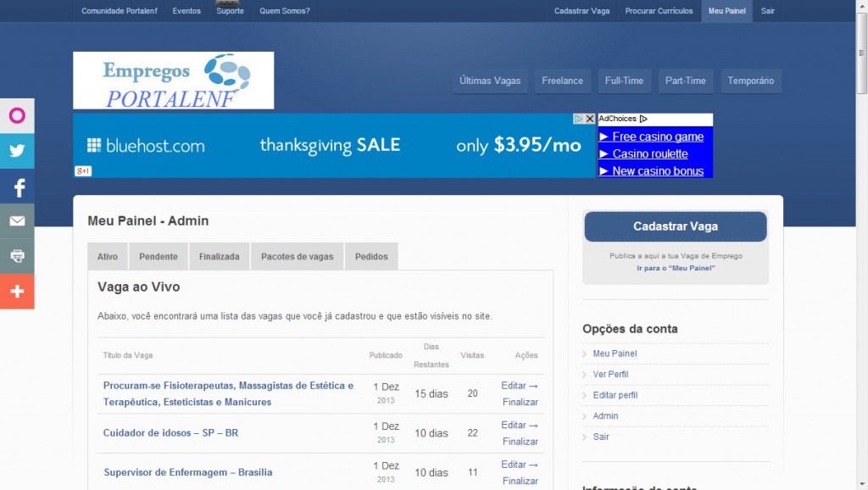Switch to the Pendente tab
Image resolution: width=868 pixels, height=490 pixels.
click(159, 256)
